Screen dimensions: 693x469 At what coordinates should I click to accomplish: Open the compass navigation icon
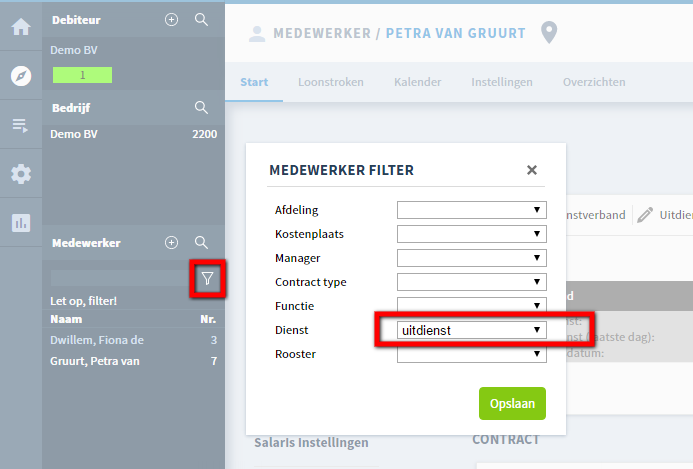21,76
